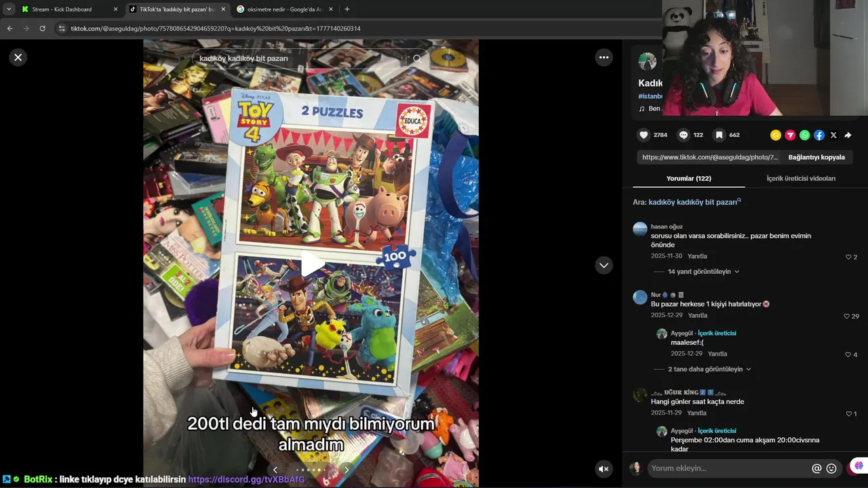Screen dimensions: 868x488
Task: Open comments via speech bubble icon
Action: (684, 135)
